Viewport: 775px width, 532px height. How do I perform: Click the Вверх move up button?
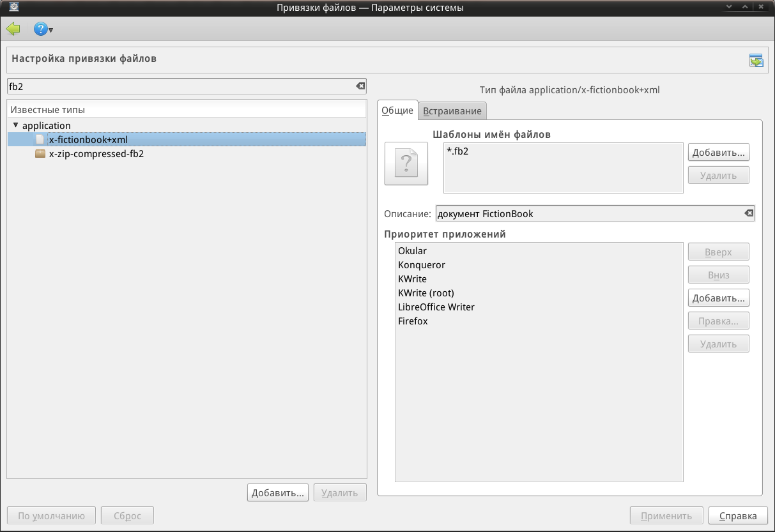tap(719, 252)
